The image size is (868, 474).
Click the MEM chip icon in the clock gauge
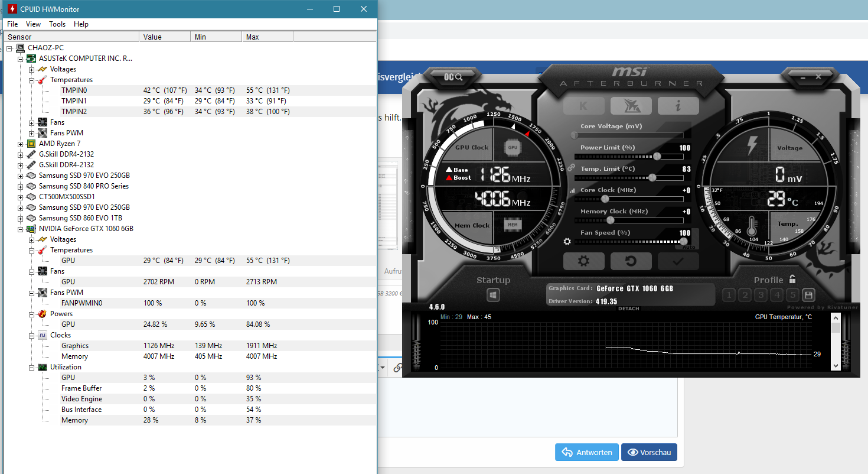(513, 225)
